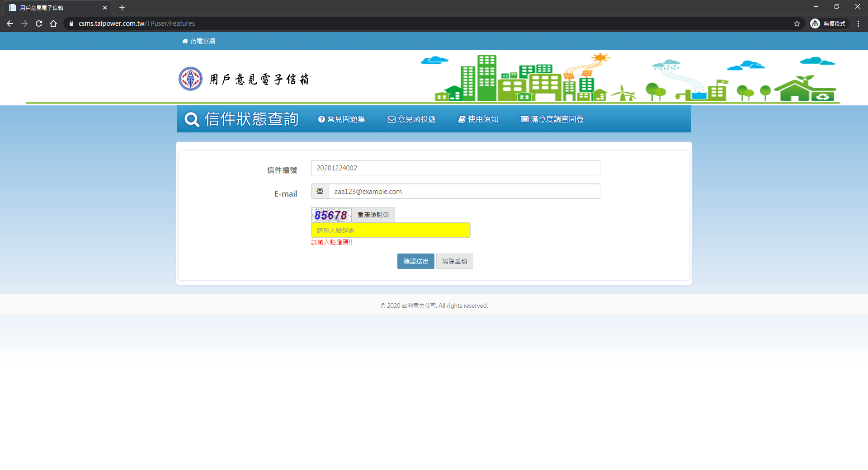Open the incognito mode indicator
The height and width of the screenshot is (470, 868).
click(828, 23)
